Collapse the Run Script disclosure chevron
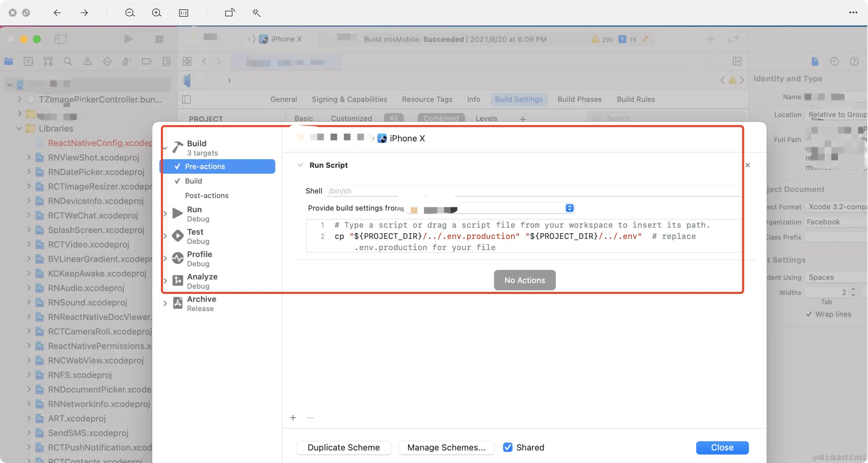This screenshot has width=868, height=463. click(x=300, y=165)
